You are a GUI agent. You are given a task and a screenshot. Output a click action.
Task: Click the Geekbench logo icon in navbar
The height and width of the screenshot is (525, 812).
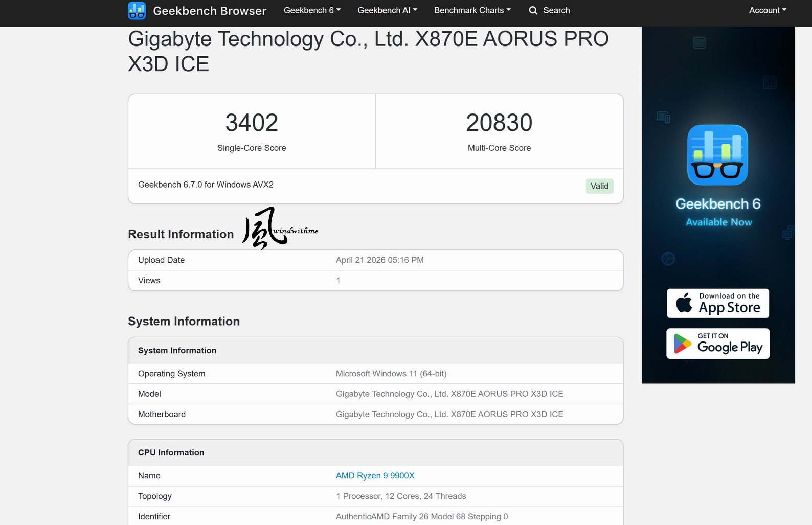pyautogui.click(x=137, y=10)
